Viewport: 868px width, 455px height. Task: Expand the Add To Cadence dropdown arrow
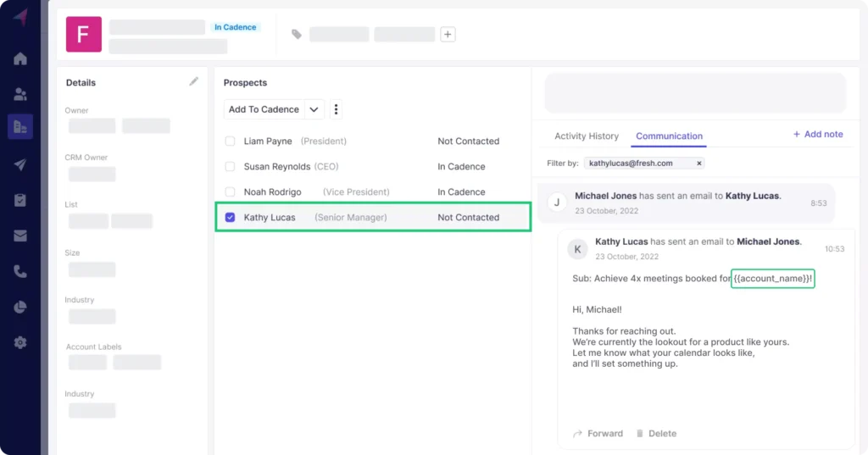[x=314, y=109]
